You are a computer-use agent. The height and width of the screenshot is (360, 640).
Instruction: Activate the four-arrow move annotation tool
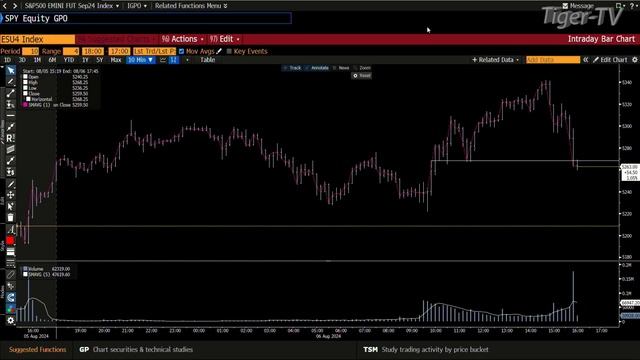point(11,195)
